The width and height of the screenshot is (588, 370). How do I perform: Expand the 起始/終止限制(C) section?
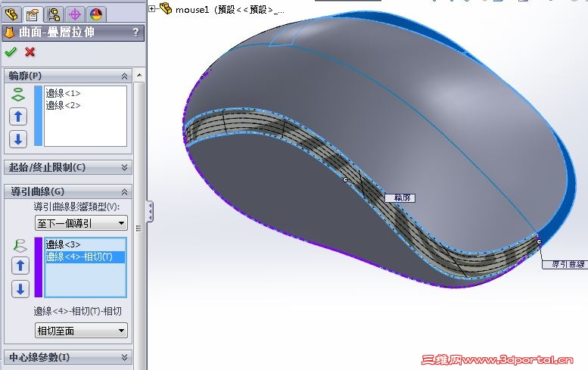(x=125, y=167)
